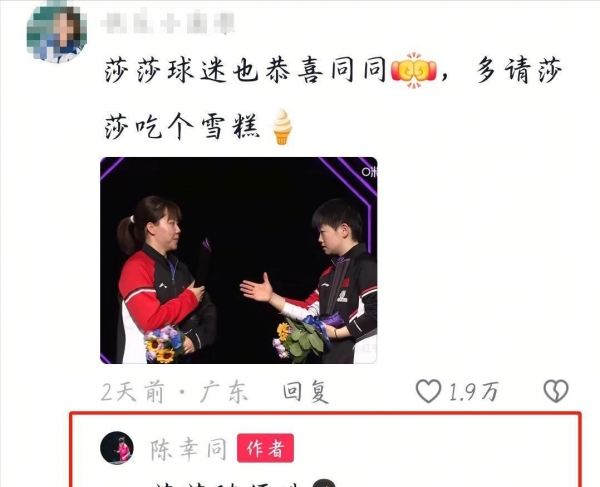Click the 2天前 timestamp
Viewport: 600px width, 487px height.
click(133, 391)
